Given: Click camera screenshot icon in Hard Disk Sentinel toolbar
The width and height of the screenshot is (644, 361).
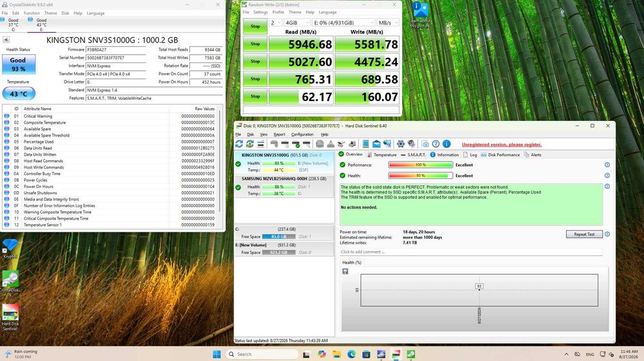Looking at the screenshot, I should point(425,144).
